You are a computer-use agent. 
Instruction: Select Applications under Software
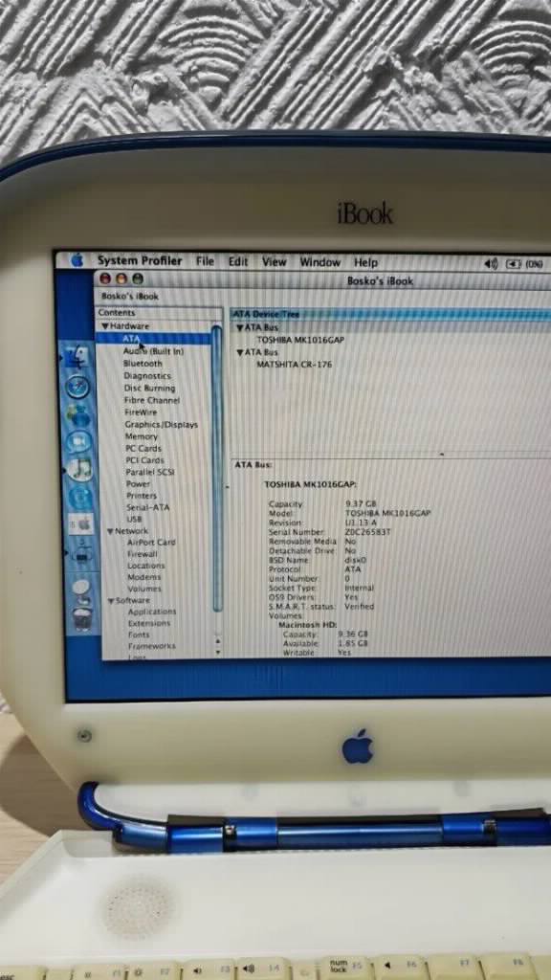click(152, 612)
